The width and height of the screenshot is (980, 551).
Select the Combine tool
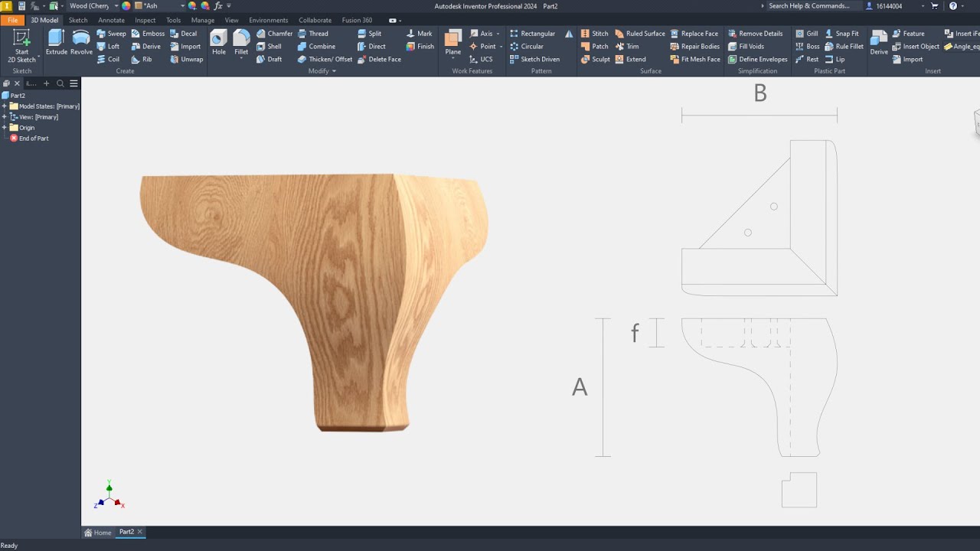[316, 47]
